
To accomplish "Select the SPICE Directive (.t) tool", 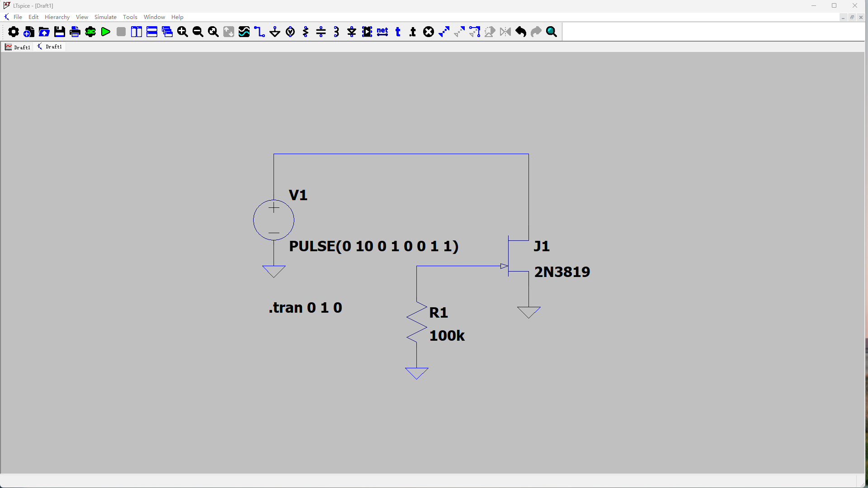I will click(x=413, y=32).
